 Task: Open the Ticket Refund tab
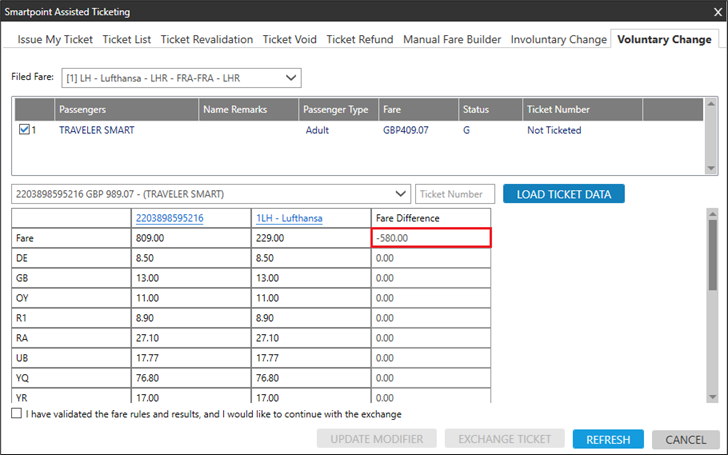(360, 40)
